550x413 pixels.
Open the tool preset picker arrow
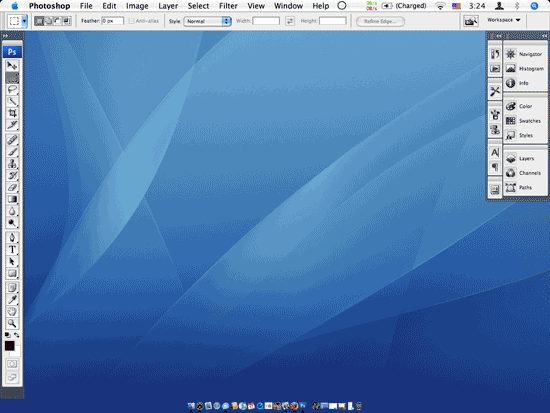[x=24, y=21]
